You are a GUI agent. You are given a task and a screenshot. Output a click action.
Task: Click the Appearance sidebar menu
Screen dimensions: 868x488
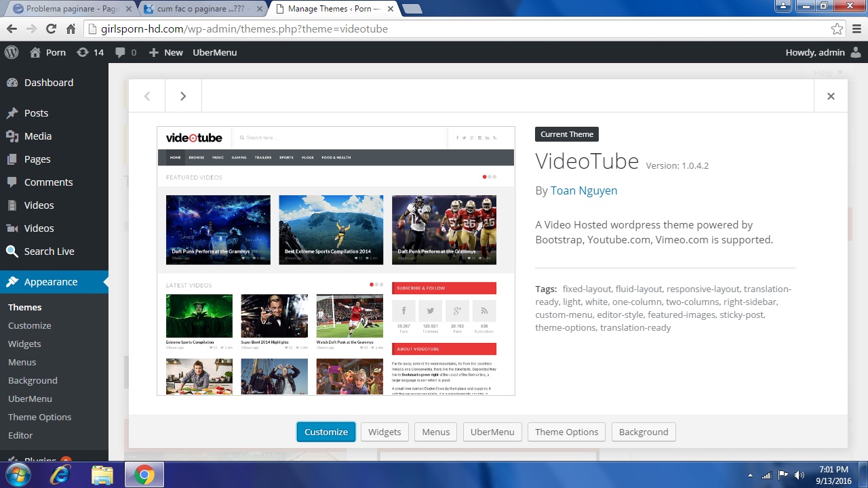54,282
